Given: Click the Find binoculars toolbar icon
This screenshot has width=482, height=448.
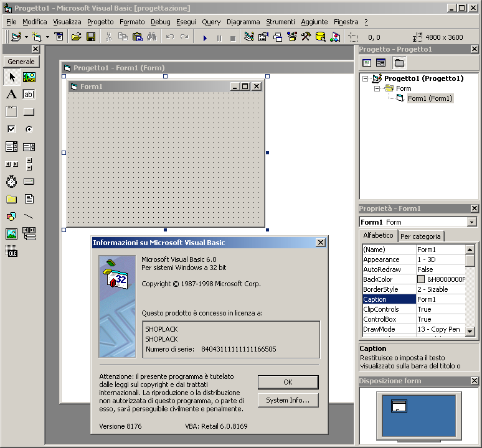Looking at the screenshot, I should tap(151, 37).
